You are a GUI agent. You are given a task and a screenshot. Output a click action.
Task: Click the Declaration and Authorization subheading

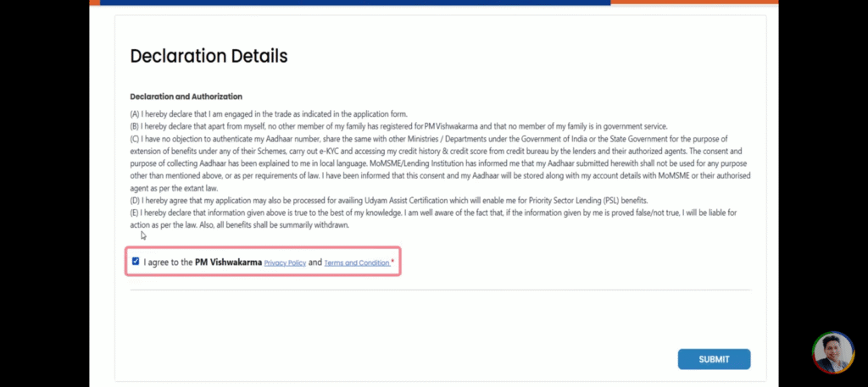[x=186, y=97]
